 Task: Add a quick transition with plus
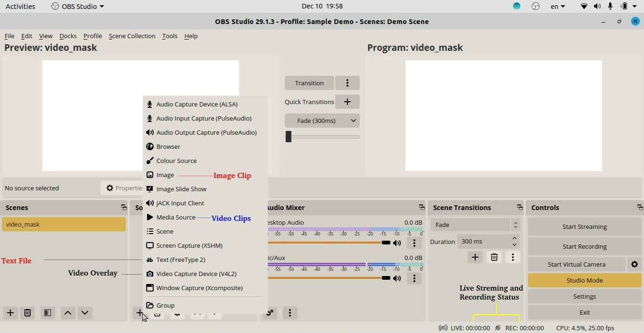tap(347, 102)
